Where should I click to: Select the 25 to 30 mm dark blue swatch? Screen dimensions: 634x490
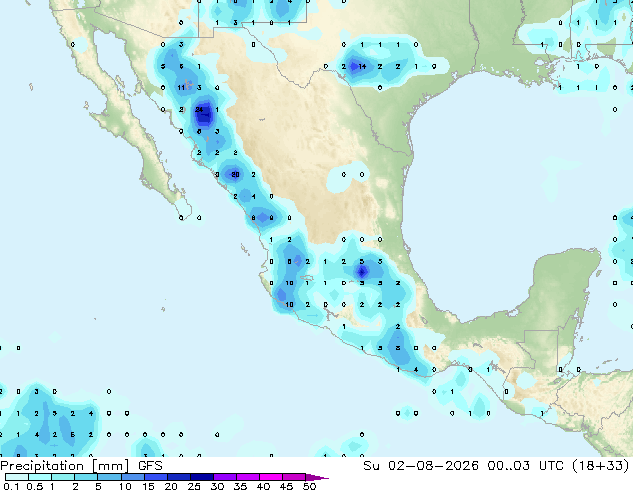(201, 477)
